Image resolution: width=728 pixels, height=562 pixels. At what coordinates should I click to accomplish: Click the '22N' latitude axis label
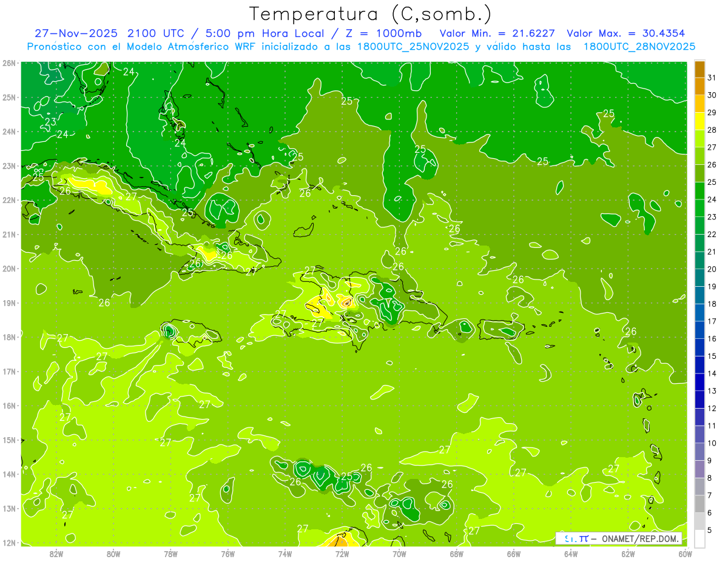tap(9, 200)
